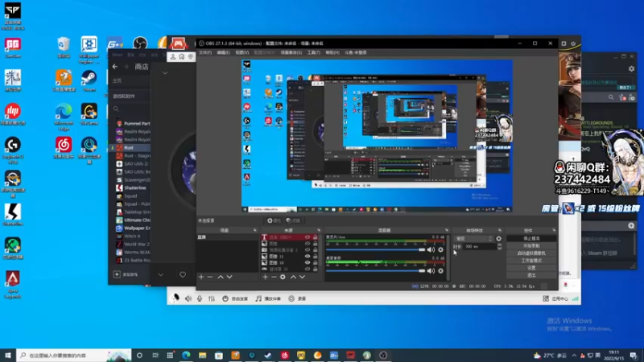The height and width of the screenshot is (362, 644).
Task: Remove the selected source with the minus button
Action: [x=274, y=277]
